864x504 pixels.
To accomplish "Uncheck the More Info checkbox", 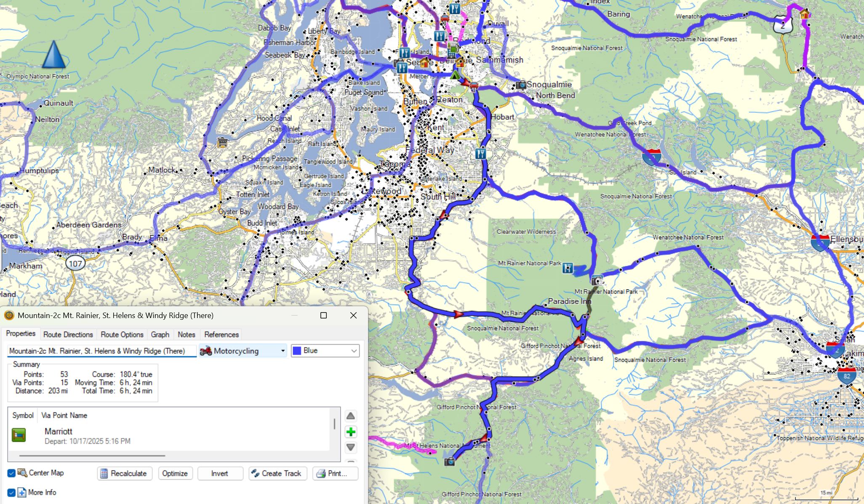I will coord(11,493).
